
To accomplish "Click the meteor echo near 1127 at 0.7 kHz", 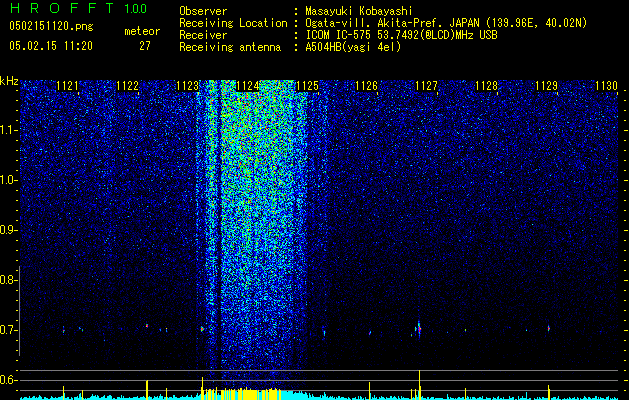I will (x=419, y=329).
